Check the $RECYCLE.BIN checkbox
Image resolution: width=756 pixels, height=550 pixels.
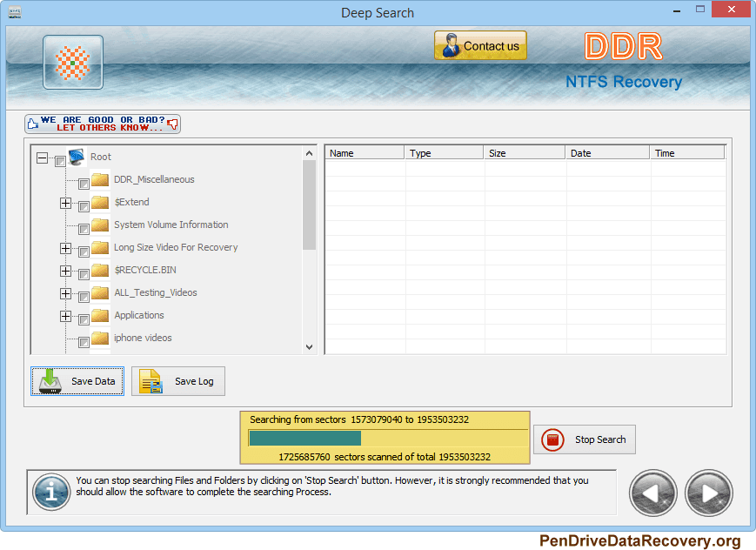pyautogui.click(x=84, y=274)
